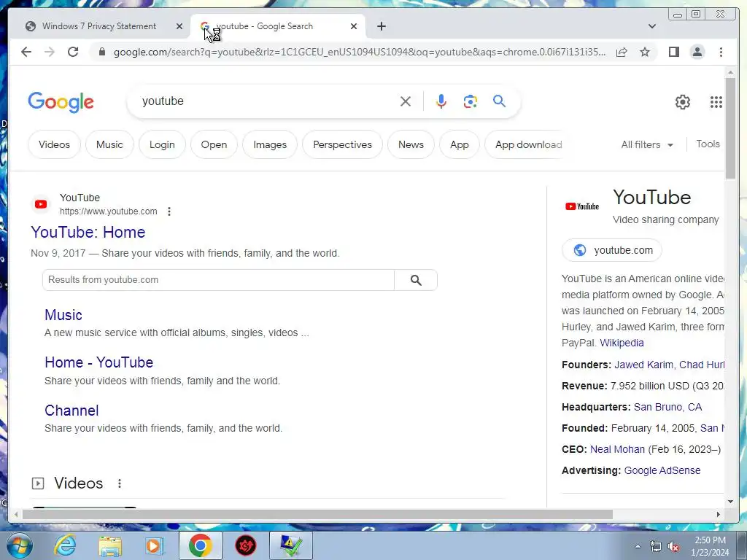747x560 pixels.
Task: Bookmark this page with the star icon
Action: [645, 52]
